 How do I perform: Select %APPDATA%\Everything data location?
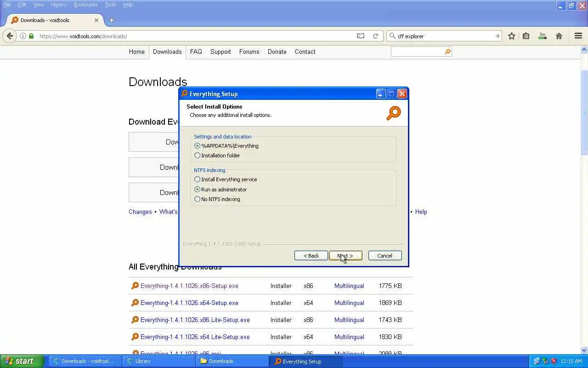click(226, 146)
